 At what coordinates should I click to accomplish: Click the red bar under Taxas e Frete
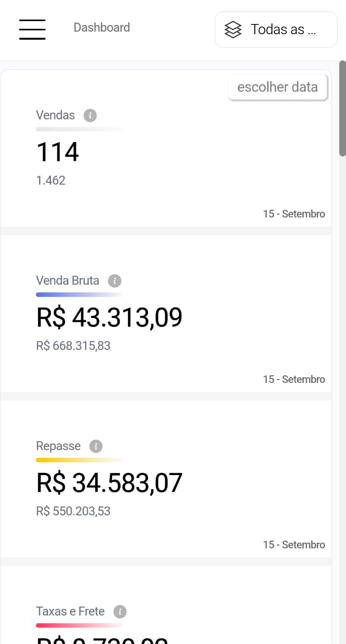[79, 625]
